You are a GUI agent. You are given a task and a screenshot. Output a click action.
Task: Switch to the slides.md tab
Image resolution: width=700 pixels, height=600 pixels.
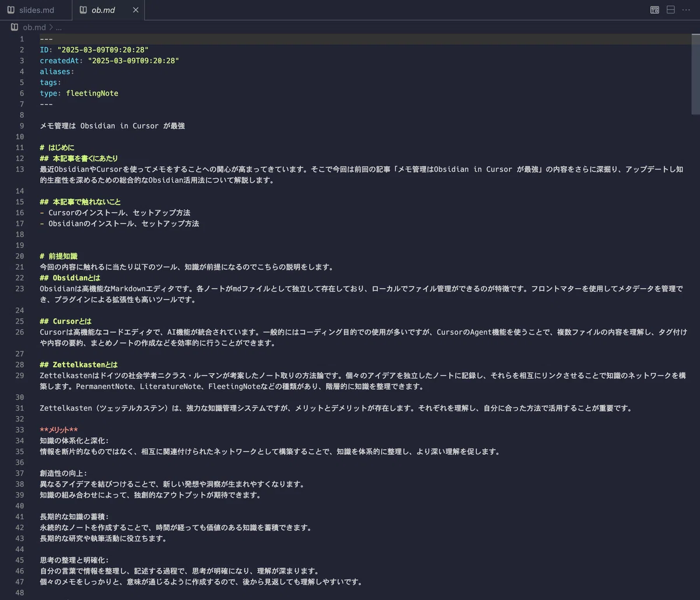click(36, 10)
